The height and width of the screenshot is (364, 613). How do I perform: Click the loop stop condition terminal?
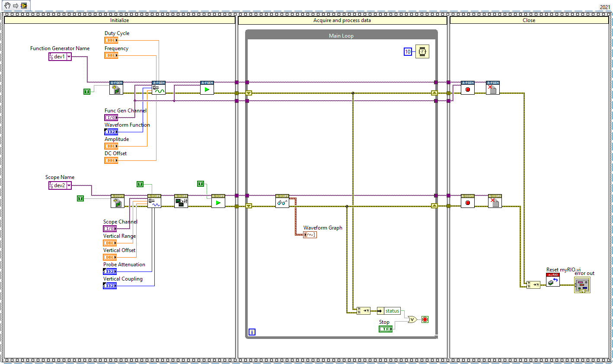click(425, 319)
